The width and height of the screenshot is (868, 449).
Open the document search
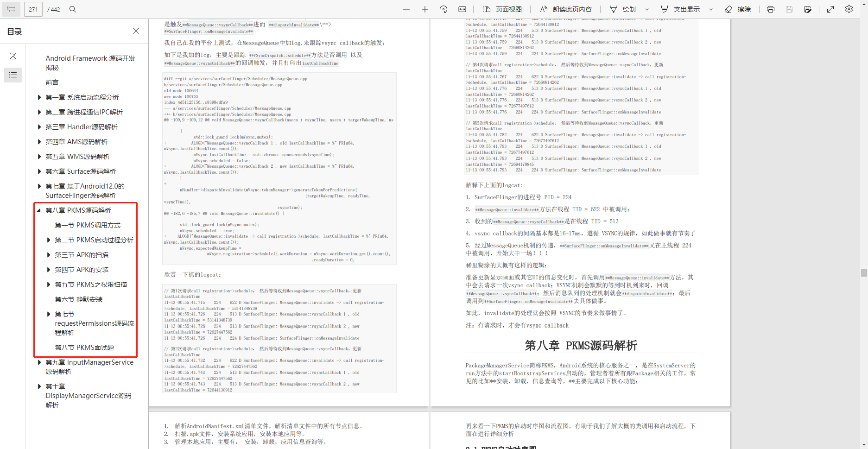point(73,9)
